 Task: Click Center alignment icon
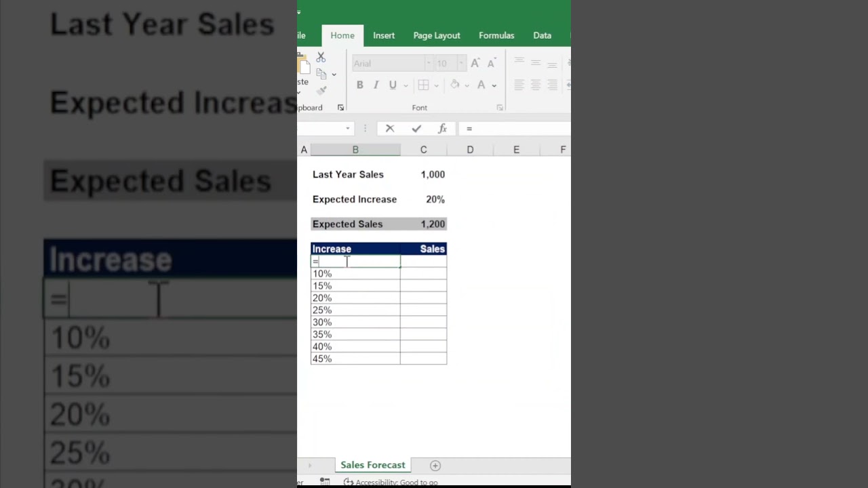point(536,85)
